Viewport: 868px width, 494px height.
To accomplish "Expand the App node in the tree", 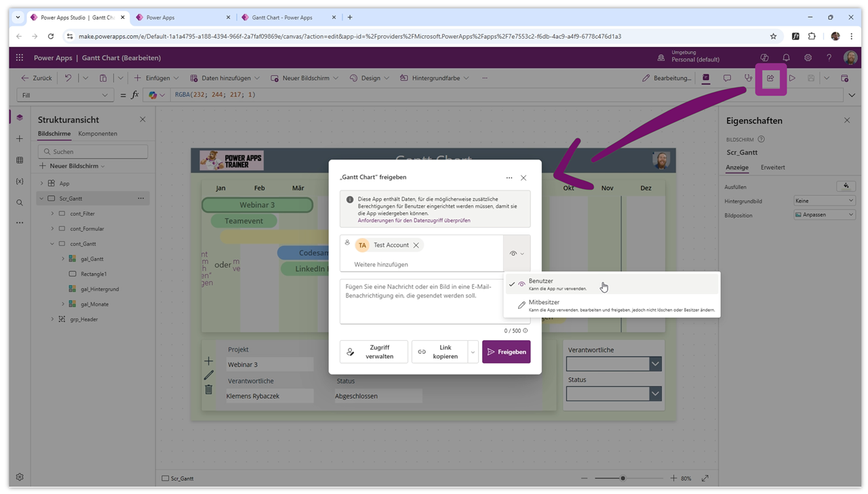I will coord(41,184).
